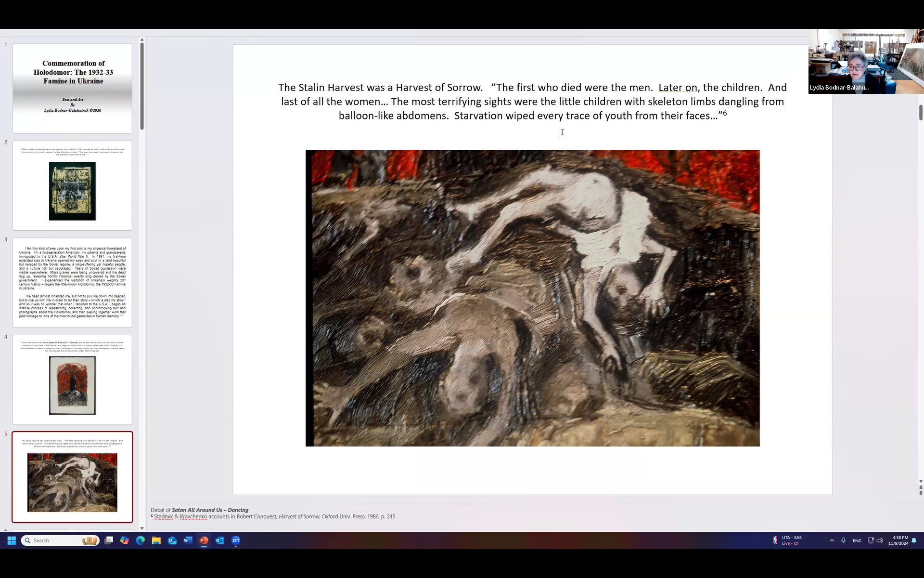
Task: Open the PowerPoint taskbar icon
Action: coord(204,540)
